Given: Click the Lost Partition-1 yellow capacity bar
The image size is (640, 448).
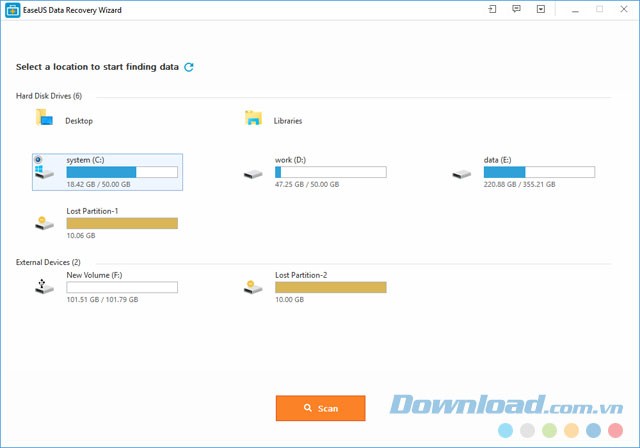Looking at the screenshot, I should click(121, 223).
